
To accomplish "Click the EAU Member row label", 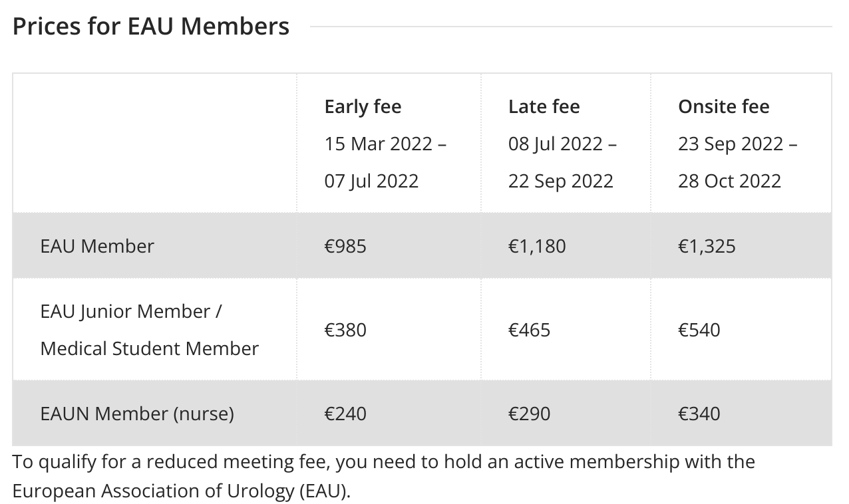I will pyautogui.click(x=97, y=246).
